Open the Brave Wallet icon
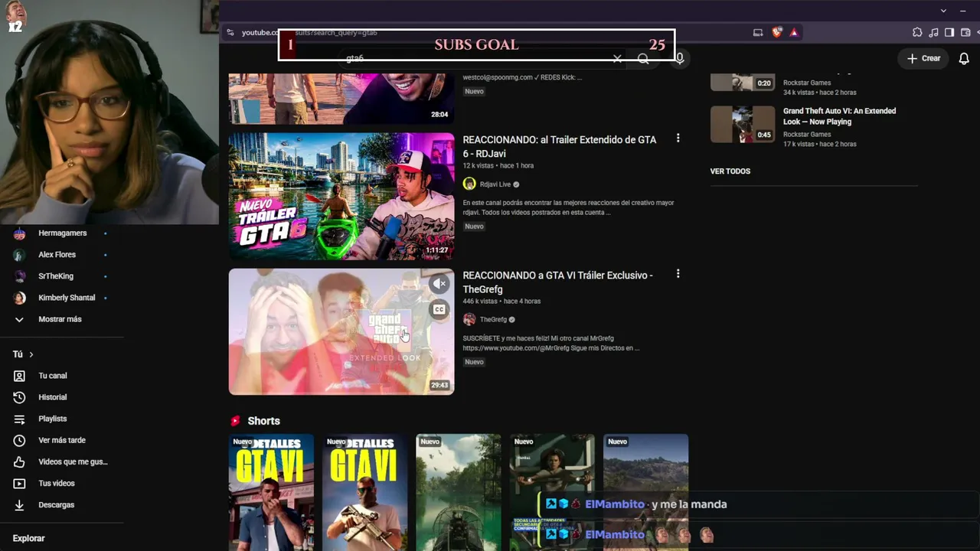 coord(965,32)
